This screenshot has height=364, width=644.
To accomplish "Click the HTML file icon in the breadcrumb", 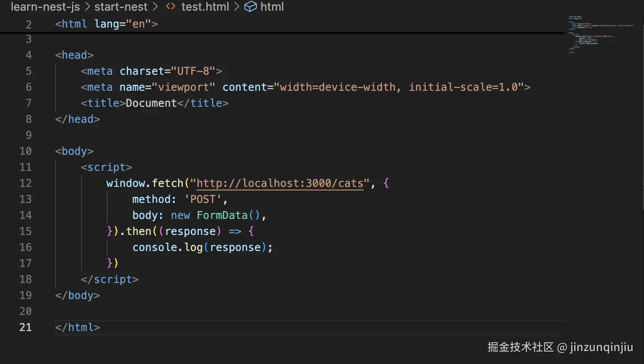I will click(x=170, y=7).
